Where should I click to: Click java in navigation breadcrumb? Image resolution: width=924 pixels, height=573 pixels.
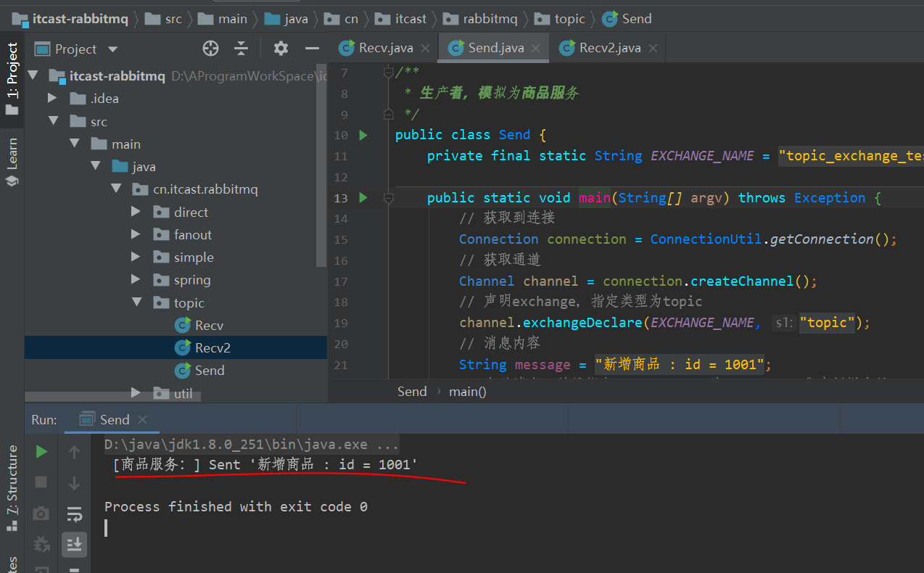286,19
